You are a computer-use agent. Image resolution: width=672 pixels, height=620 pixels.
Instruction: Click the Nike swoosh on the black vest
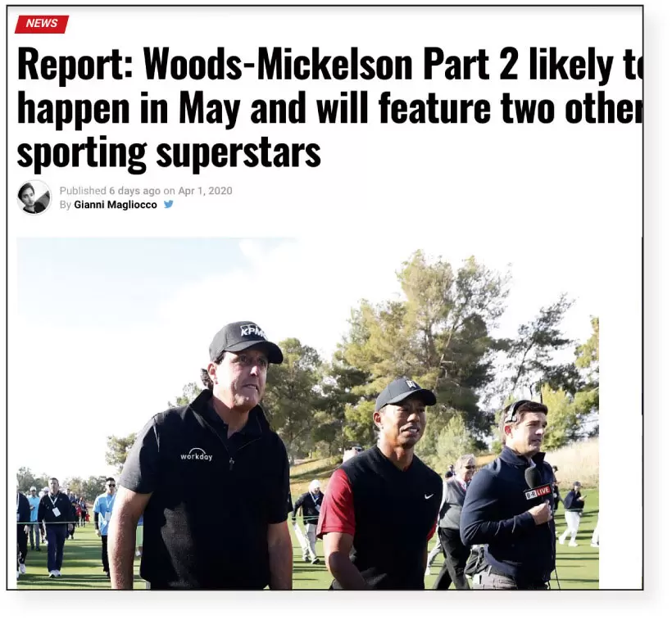point(428,496)
